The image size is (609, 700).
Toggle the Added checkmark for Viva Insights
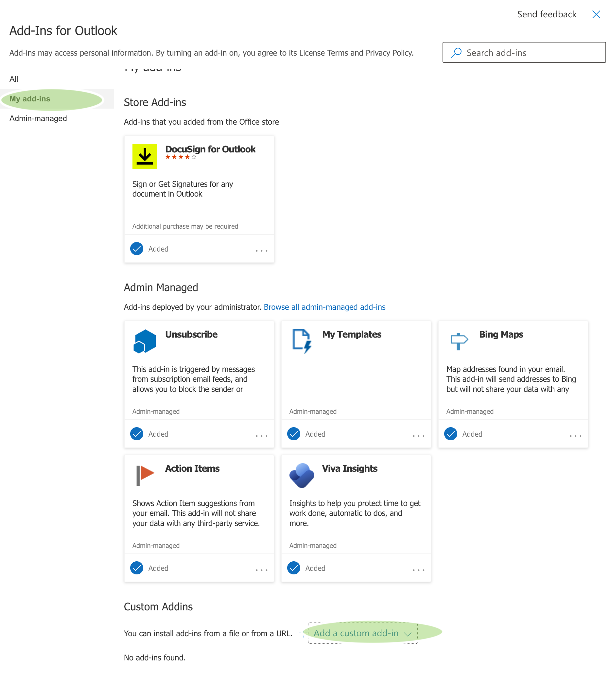pos(294,568)
